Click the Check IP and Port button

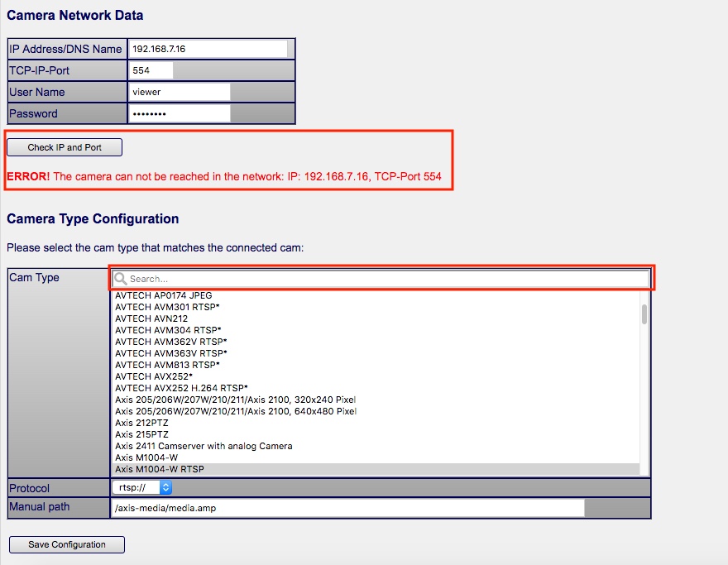coord(65,147)
